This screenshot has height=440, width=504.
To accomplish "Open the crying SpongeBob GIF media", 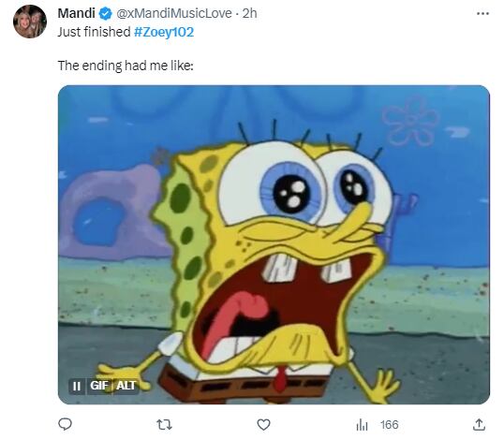I will tap(274, 244).
